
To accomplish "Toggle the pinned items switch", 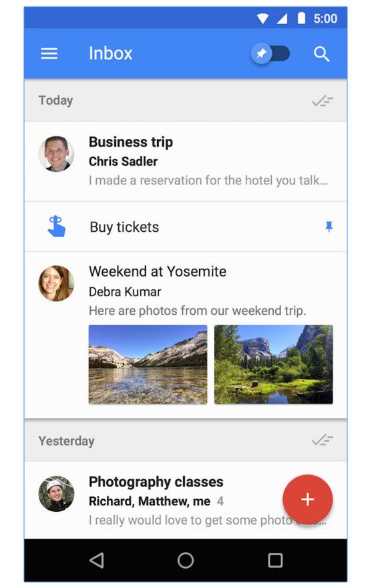I will coord(270,53).
